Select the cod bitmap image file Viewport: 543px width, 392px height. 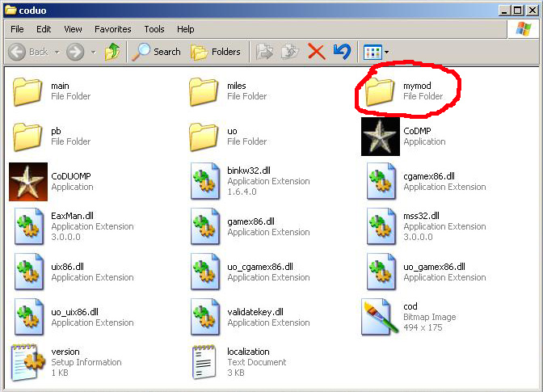(x=380, y=317)
